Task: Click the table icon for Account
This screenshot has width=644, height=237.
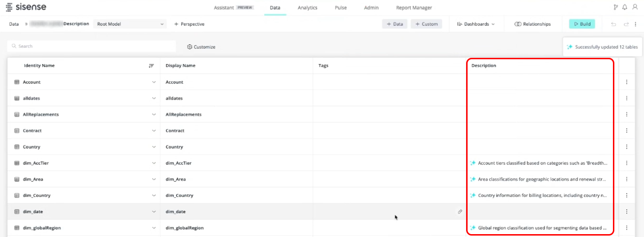Action: (17, 82)
